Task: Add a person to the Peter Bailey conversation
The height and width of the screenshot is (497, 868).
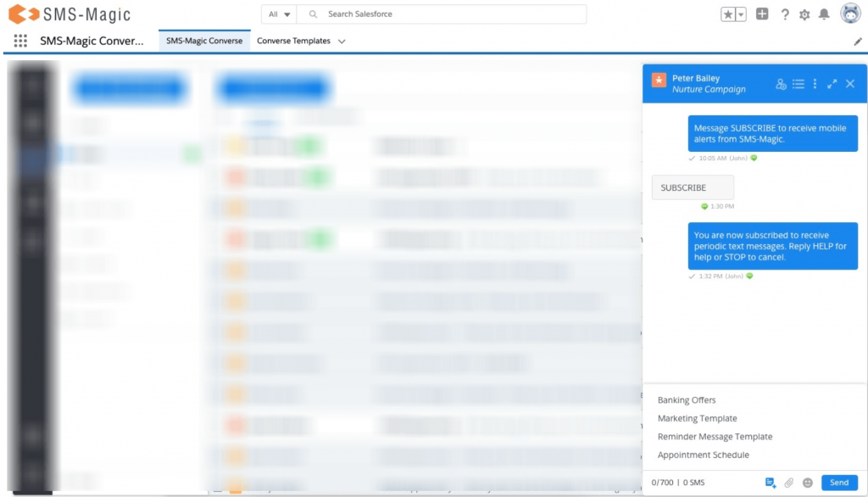Action: [780, 84]
